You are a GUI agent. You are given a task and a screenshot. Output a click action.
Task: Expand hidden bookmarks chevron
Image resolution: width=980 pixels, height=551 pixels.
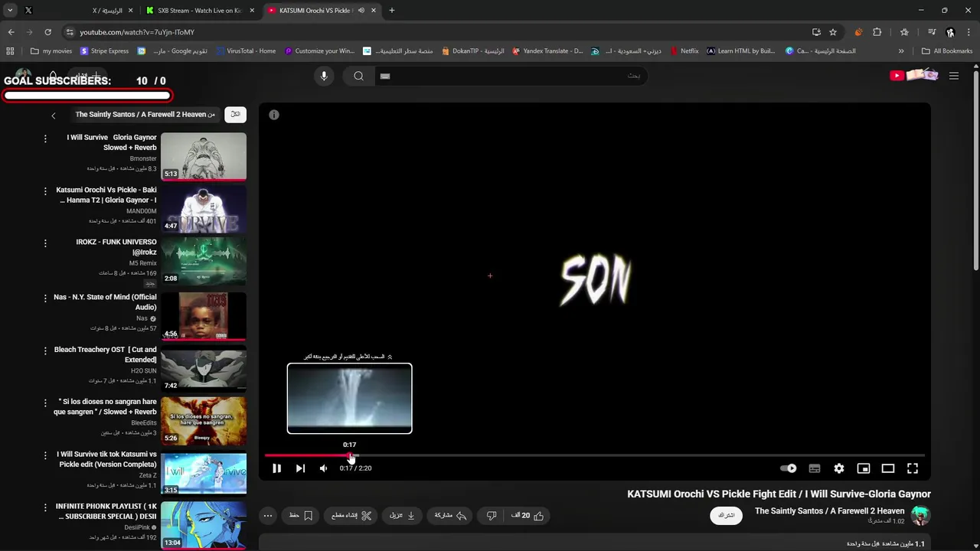(x=901, y=51)
